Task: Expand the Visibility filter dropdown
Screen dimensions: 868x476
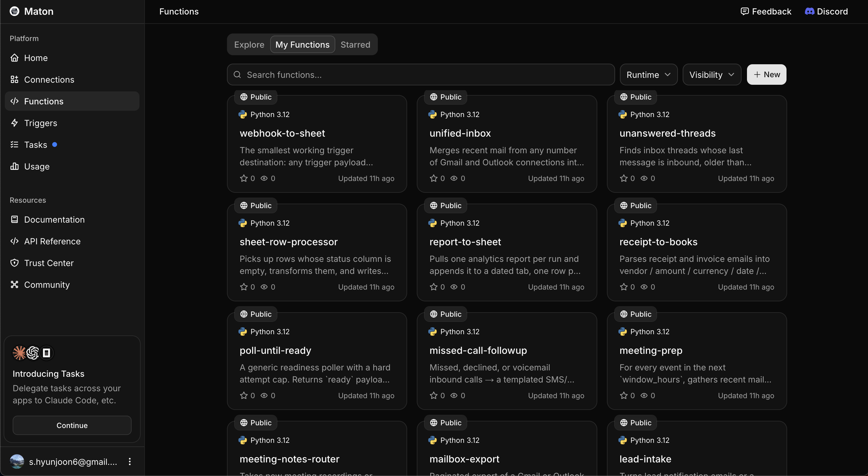Action: tap(711, 75)
